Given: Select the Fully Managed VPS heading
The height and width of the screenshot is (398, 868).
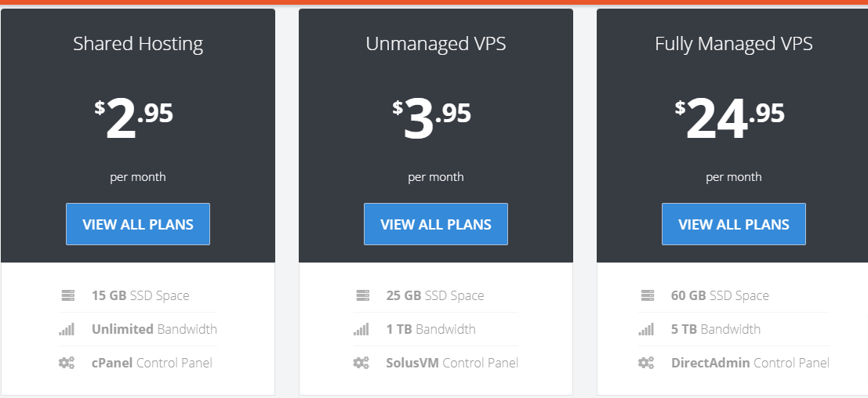Looking at the screenshot, I should [x=733, y=44].
